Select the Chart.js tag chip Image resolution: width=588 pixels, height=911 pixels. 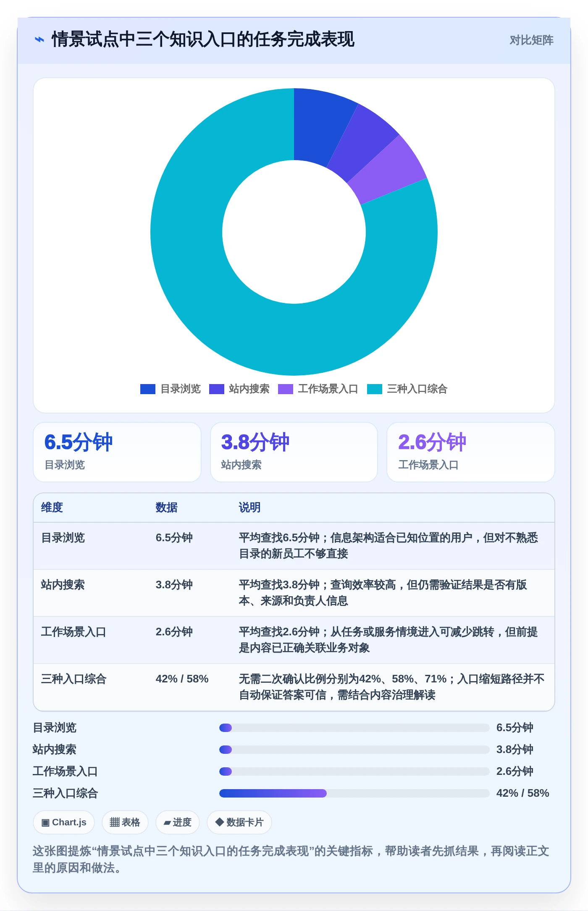tap(64, 822)
